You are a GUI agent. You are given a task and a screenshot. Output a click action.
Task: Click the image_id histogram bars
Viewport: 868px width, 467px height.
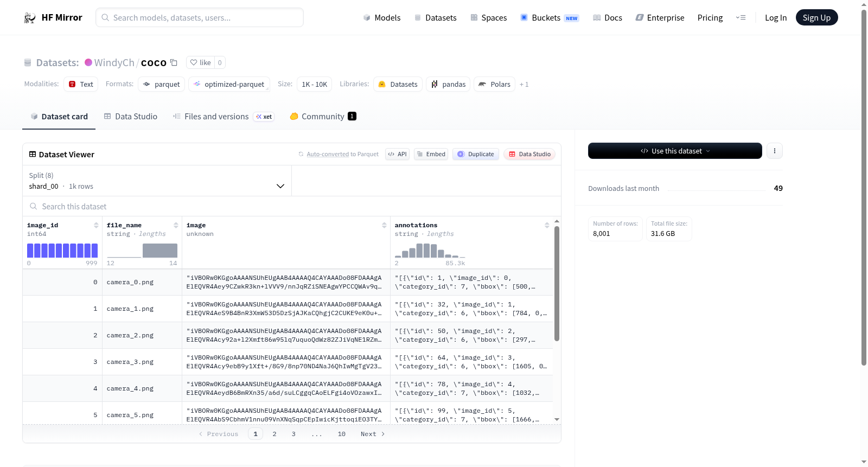pyautogui.click(x=62, y=250)
